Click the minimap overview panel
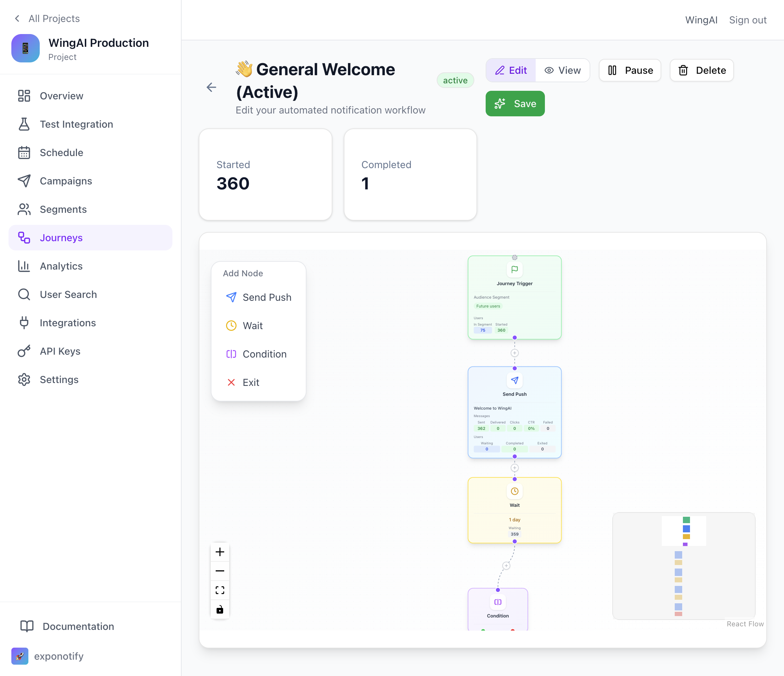The image size is (784, 676). [x=683, y=566]
